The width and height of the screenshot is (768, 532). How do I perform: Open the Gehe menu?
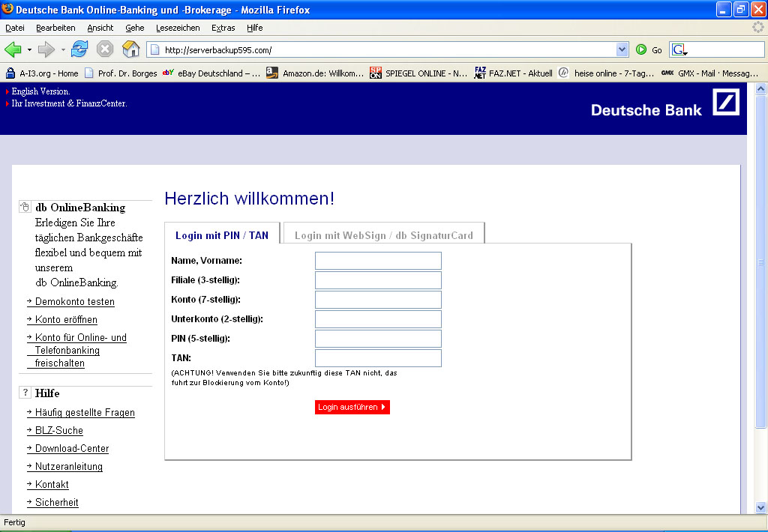point(135,28)
